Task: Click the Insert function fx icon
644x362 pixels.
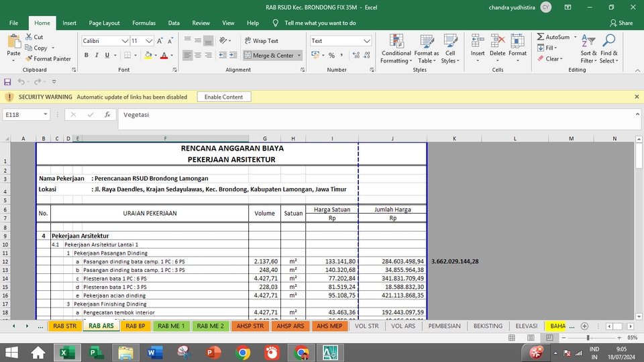Action: pos(107,115)
